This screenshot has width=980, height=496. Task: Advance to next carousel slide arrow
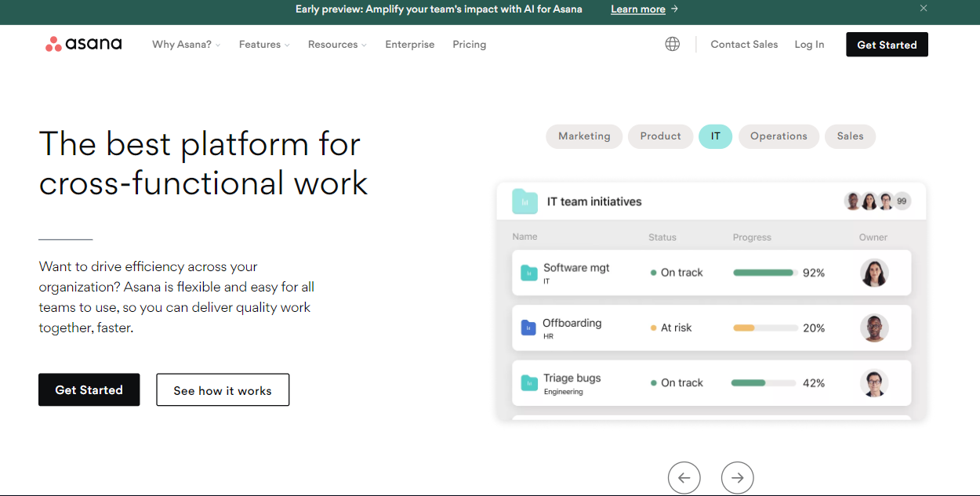click(737, 477)
